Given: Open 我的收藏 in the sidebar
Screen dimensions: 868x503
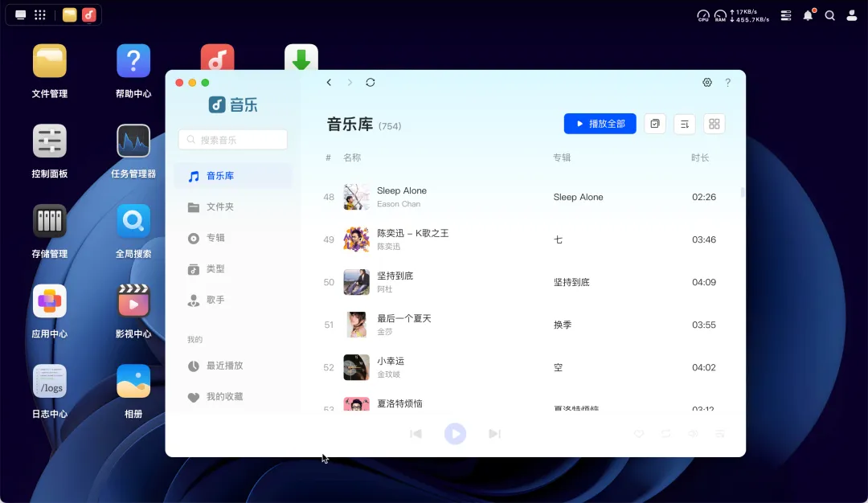Looking at the screenshot, I should coord(233,397).
